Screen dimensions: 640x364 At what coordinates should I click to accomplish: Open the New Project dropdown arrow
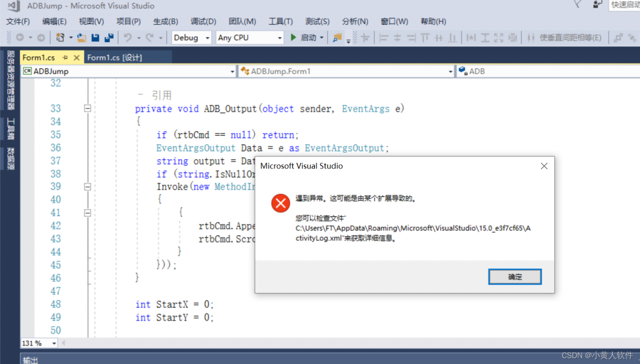pos(70,37)
